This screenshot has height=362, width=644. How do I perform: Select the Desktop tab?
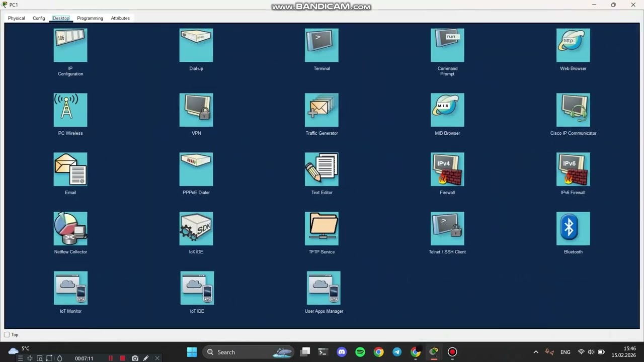point(61,18)
